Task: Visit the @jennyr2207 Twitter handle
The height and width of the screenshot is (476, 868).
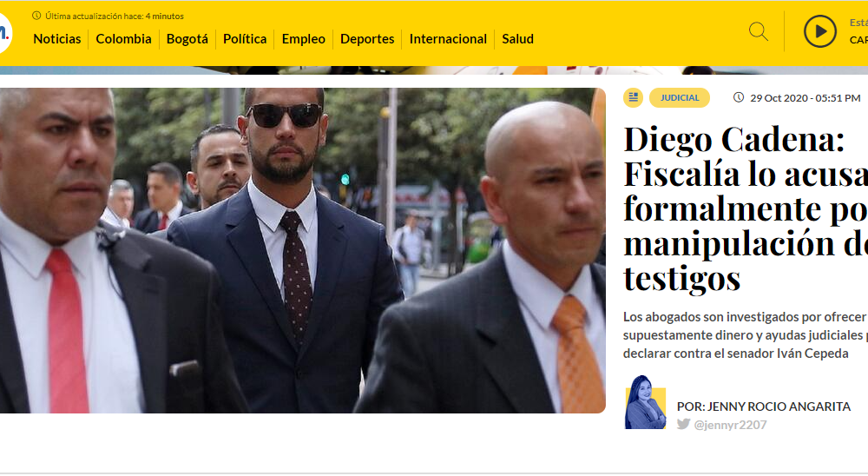Action: pos(730,425)
